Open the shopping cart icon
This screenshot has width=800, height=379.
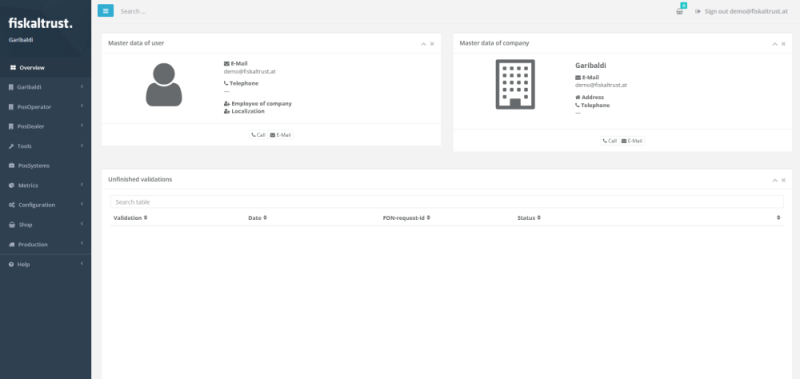tap(680, 11)
